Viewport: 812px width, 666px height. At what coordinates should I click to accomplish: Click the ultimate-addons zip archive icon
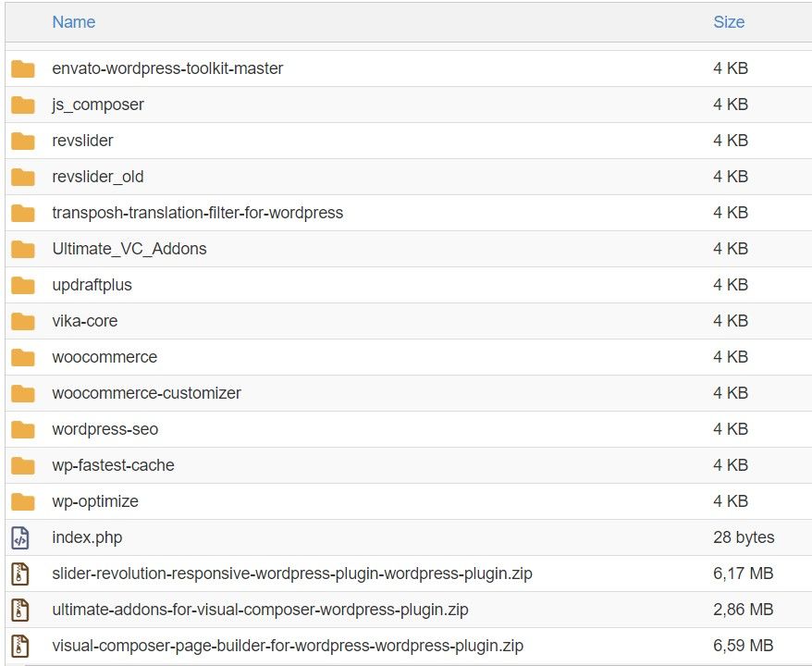pyautogui.click(x=20, y=610)
